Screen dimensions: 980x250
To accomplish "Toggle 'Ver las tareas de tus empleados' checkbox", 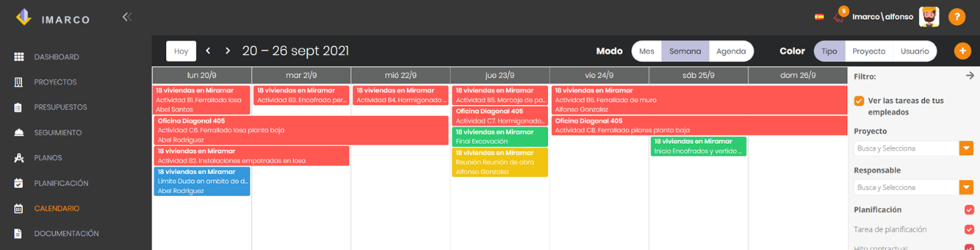I will click(x=859, y=101).
